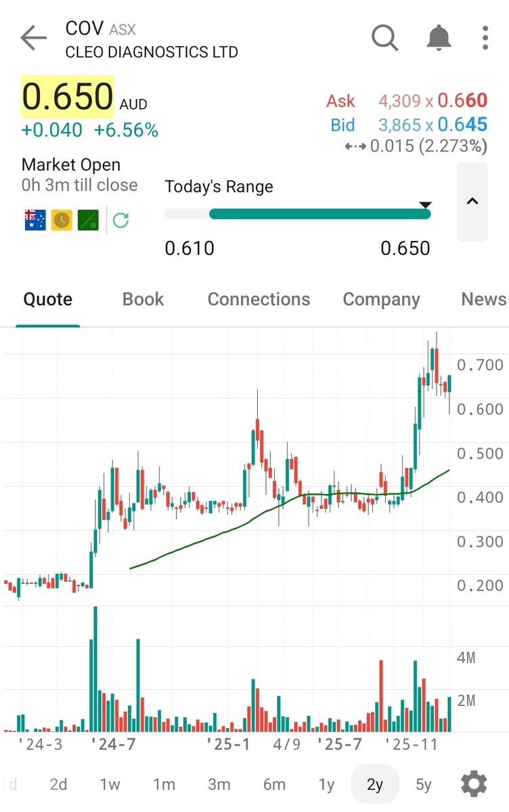Tap the yellow clock delayed-data icon
This screenshot has height=812, width=509.
(x=62, y=220)
